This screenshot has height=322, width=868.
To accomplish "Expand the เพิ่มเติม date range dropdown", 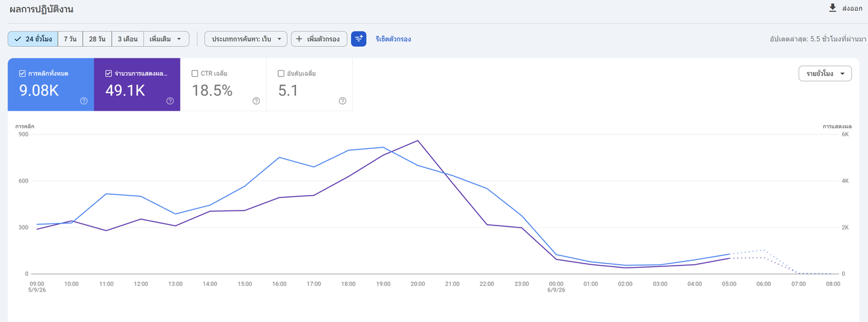I will click(x=166, y=39).
